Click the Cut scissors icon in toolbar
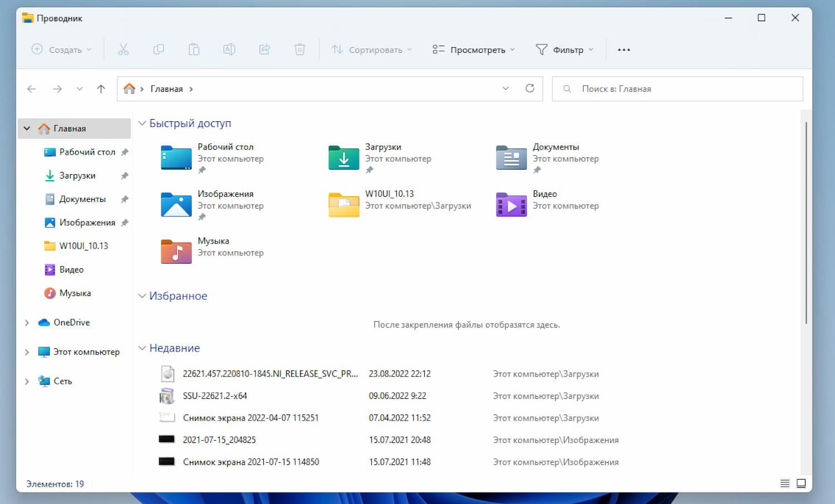835x504 pixels. click(123, 50)
